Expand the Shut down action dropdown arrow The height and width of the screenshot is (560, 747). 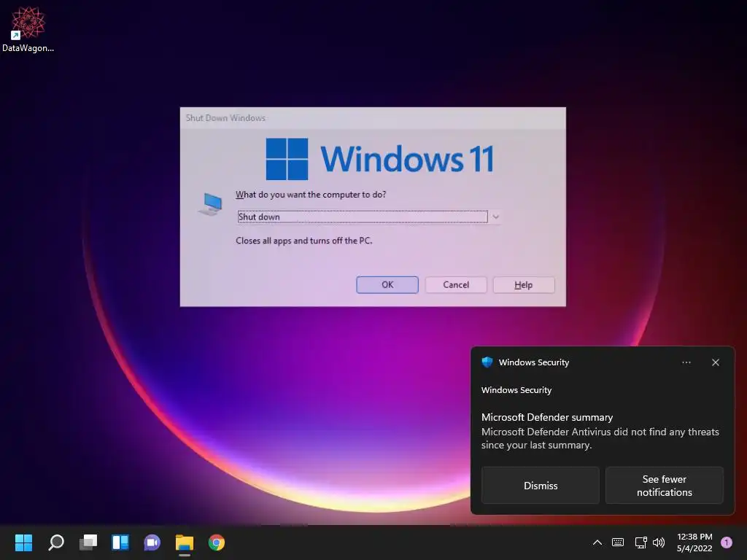pos(495,217)
